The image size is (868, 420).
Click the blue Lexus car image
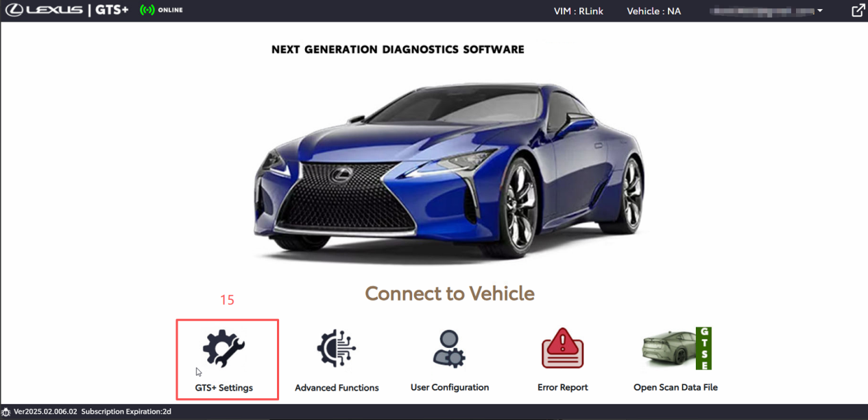(x=449, y=172)
